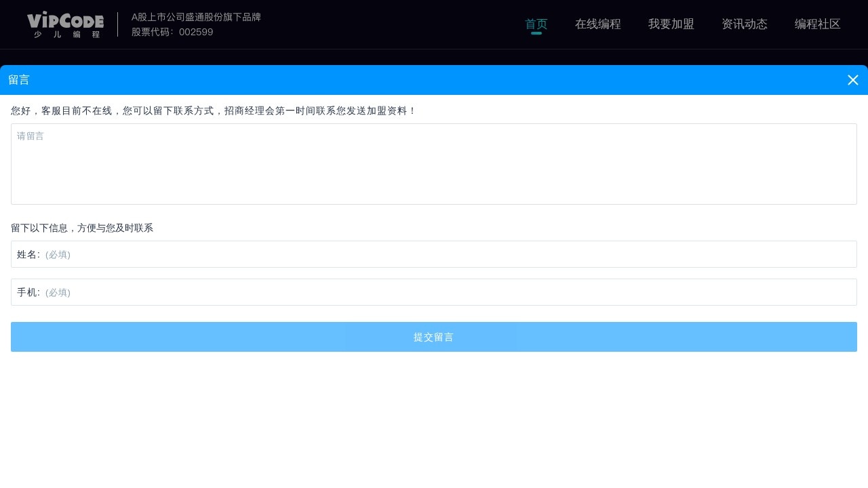Viewport: 868px width, 488px height.
Task: Open 我要加盟 menu item
Action: coord(671,24)
